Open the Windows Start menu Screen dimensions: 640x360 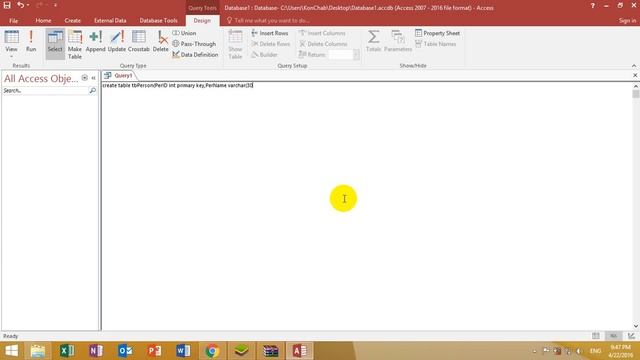[11, 351]
